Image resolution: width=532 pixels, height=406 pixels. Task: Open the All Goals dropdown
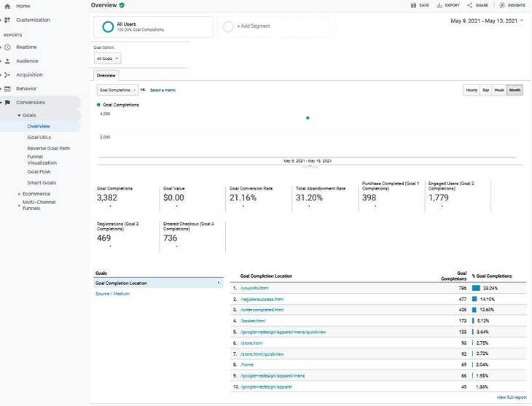click(108, 58)
